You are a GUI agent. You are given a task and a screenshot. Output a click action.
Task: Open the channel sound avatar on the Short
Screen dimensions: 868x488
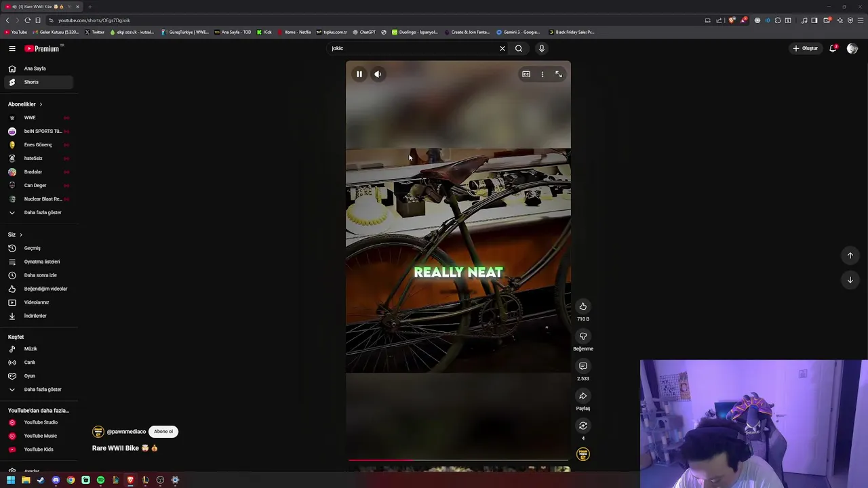(x=583, y=454)
